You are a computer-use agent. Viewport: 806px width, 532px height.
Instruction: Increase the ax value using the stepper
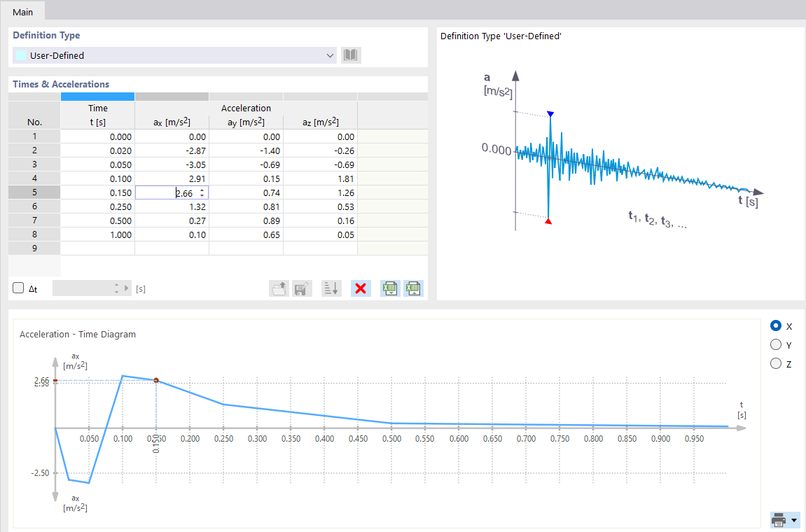pyautogui.click(x=203, y=189)
